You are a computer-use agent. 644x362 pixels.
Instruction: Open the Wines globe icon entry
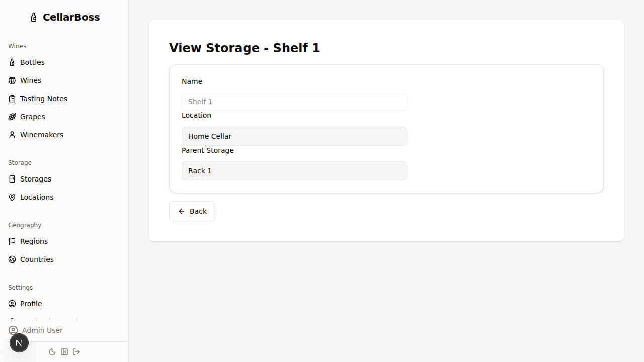point(12,80)
